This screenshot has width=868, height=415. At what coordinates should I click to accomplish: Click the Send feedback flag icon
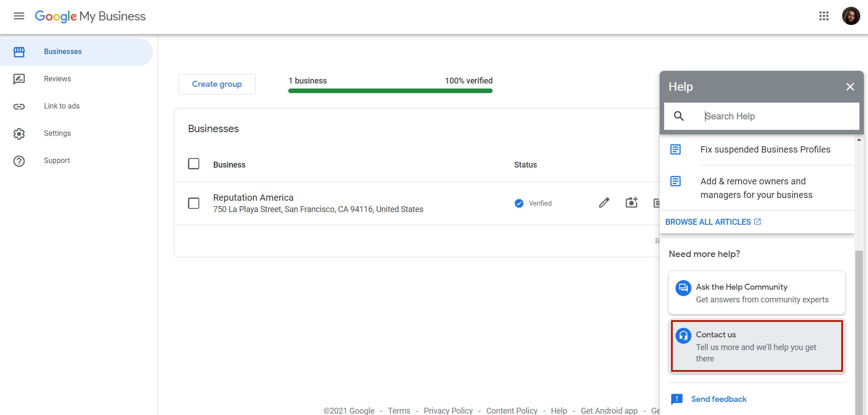pos(676,399)
